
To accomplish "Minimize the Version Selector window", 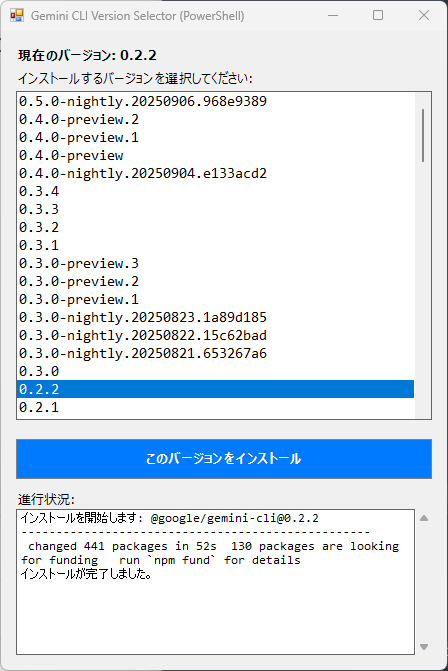I will pyautogui.click(x=333, y=15).
